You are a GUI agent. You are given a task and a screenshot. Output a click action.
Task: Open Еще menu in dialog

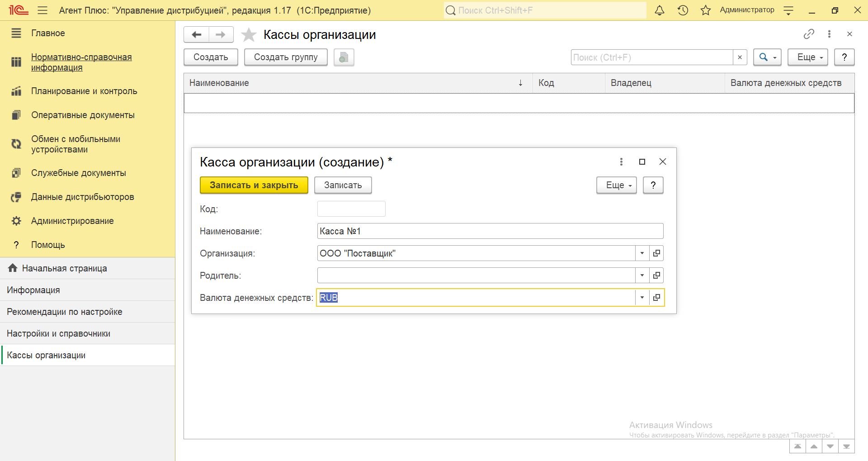[617, 185]
